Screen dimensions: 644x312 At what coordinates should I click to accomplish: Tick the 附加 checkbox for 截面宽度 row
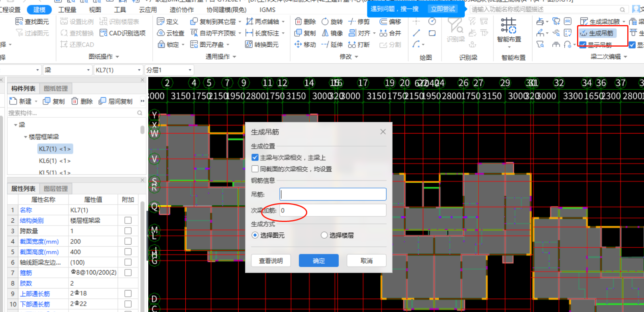coord(128,241)
